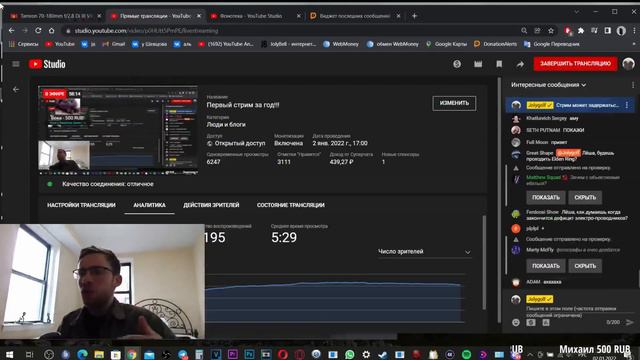Open the 'Действия зрителей' tab
Viewport: 640px width, 360px height.
click(x=211, y=205)
